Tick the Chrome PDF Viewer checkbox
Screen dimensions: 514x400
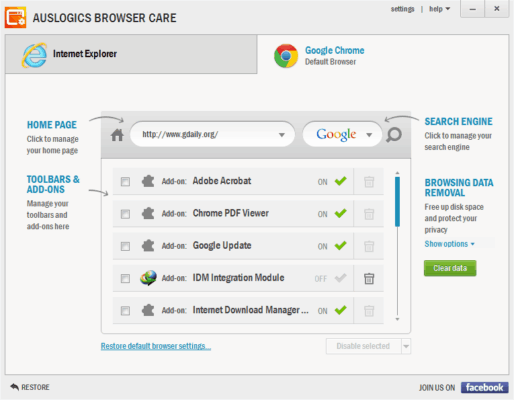pyautogui.click(x=125, y=214)
